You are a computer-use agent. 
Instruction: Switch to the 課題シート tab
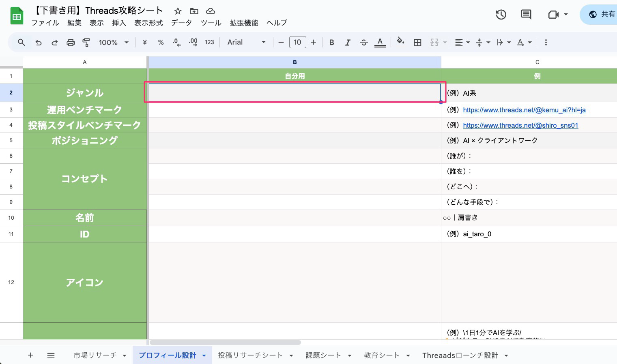(x=323, y=355)
